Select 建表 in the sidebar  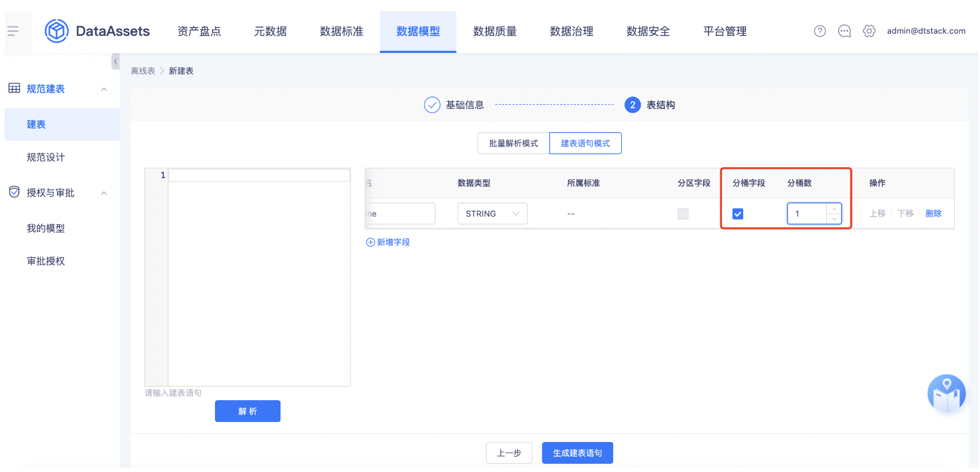[62, 124]
